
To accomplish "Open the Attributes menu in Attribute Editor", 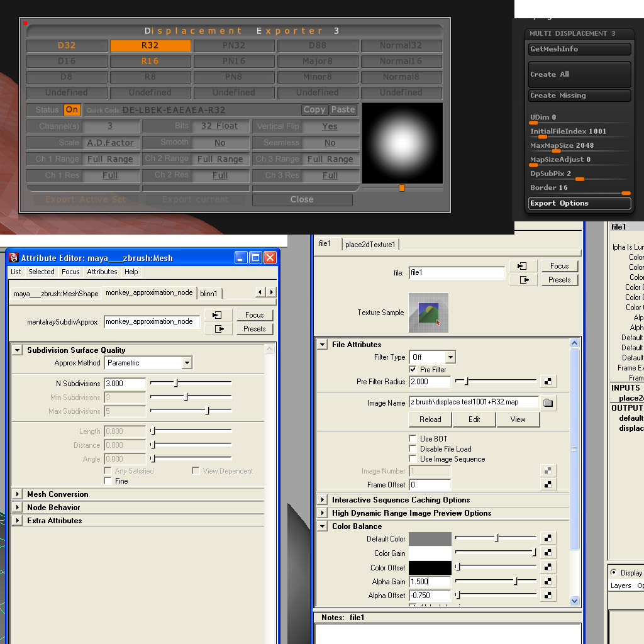I will tap(102, 272).
